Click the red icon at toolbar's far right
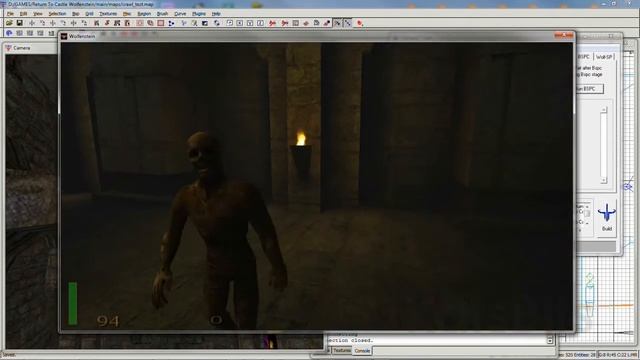640x360 pixels. point(360,23)
